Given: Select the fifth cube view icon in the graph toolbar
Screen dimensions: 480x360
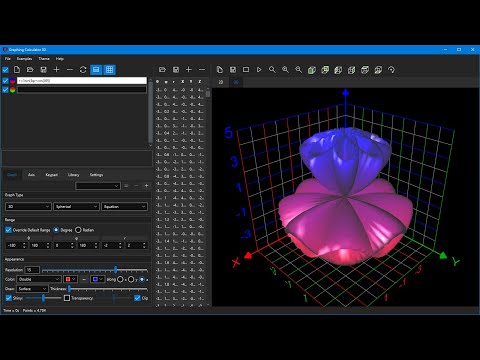Looking at the screenshot, I should [x=365, y=70].
